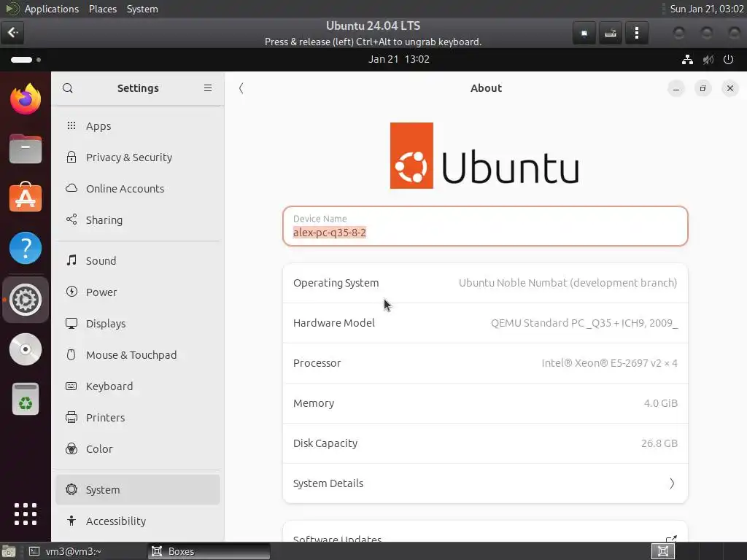Maximize the Settings window
The image size is (747, 560).
point(703,88)
